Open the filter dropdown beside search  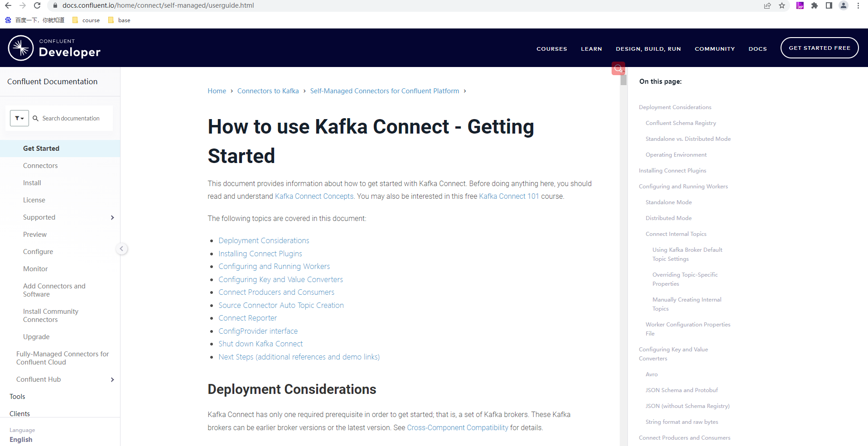coord(19,118)
